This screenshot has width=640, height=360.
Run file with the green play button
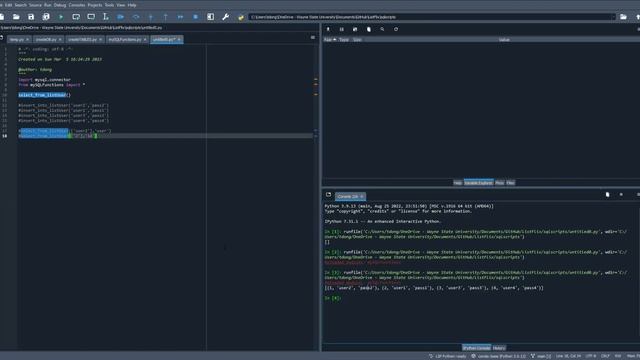[61, 17]
